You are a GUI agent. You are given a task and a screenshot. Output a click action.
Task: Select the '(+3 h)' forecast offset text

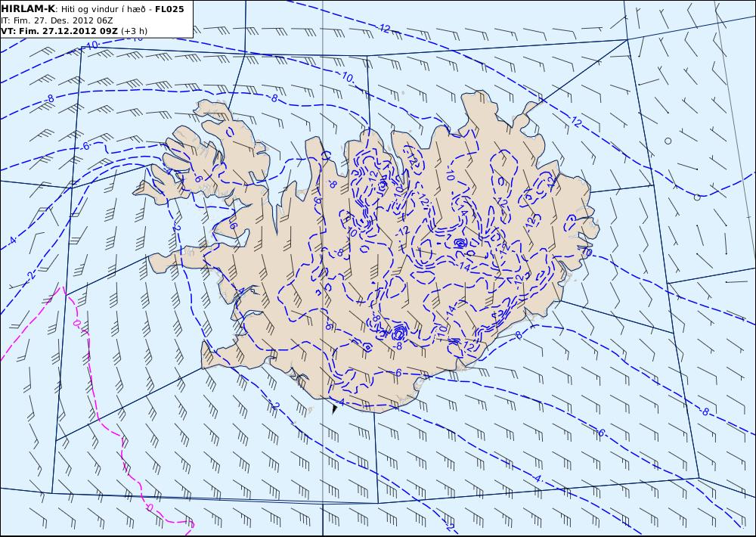(134, 31)
